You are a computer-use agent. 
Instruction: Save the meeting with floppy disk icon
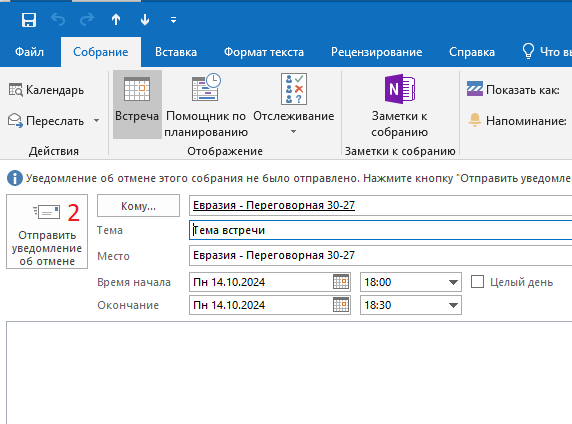(x=29, y=20)
